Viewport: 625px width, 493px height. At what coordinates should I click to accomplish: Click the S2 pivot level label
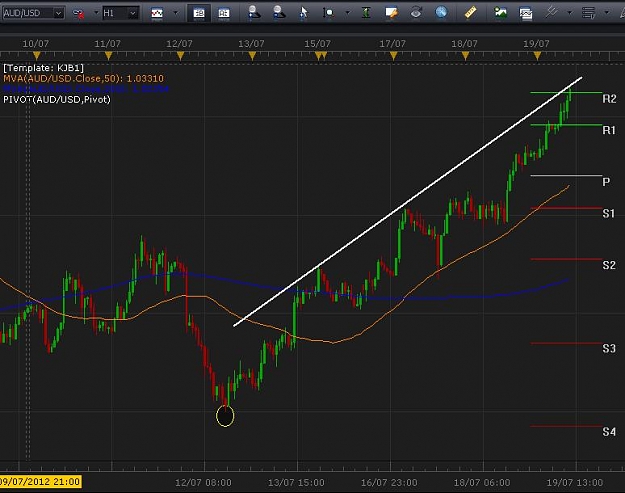pyautogui.click(x=609, y=265)
